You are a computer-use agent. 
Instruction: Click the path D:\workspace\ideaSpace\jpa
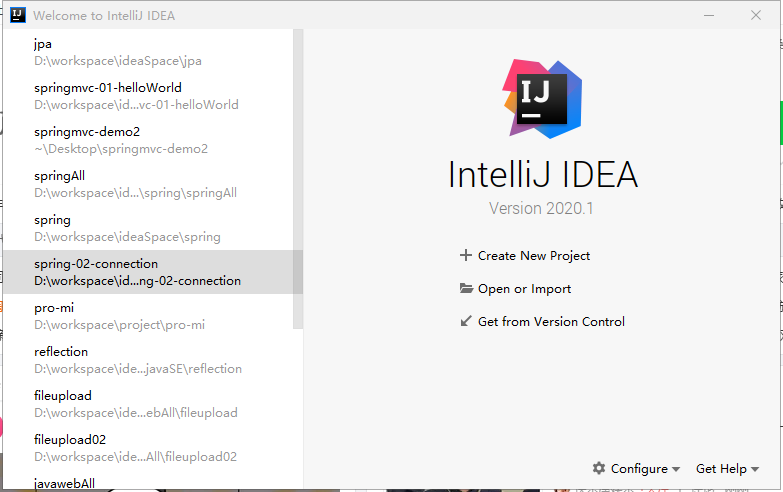tap(118, 61)
